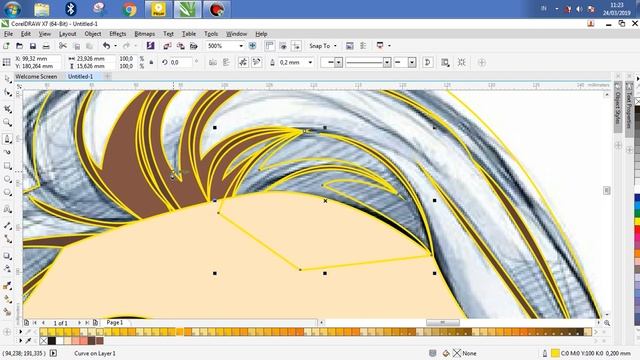The width and height of the screenshot is (640, 360).
Task: Switch to the Untitled-1 tab
Action: (80, 76)
